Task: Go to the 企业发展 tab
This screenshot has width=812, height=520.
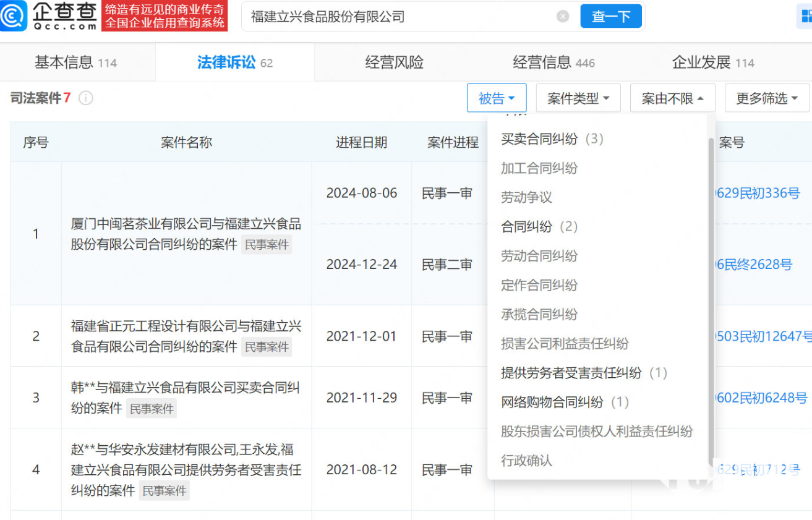Action: (x=712, y=62)
